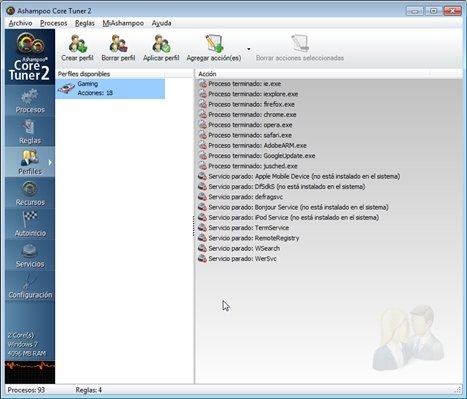Select action Proceso terminado: jusched.exe
This screenshot has height=399, width=467.
(253, 166)
